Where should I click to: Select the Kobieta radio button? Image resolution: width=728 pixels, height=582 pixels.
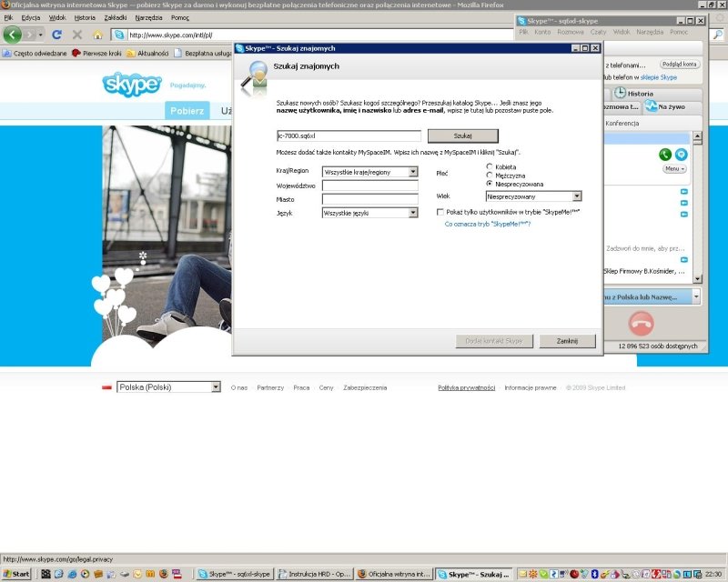click(490, 166)
